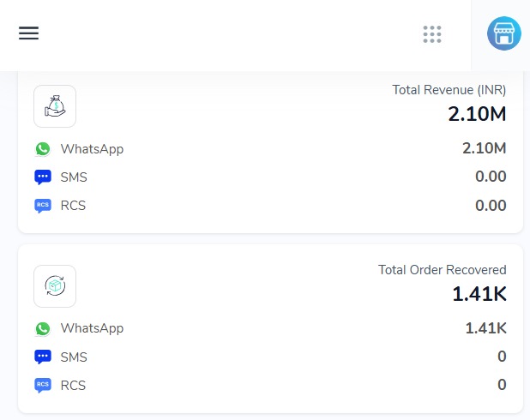Click RCS icon in Order Recovered card

point(43,385)
